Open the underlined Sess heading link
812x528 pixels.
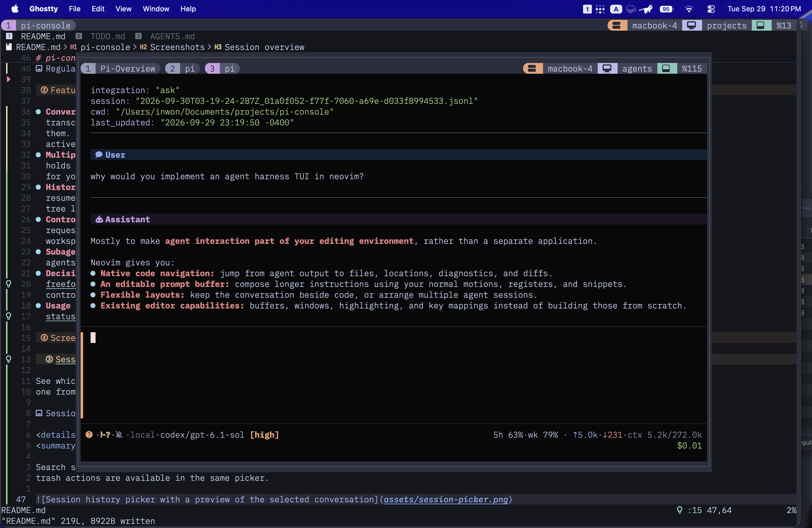pos(65,359)
